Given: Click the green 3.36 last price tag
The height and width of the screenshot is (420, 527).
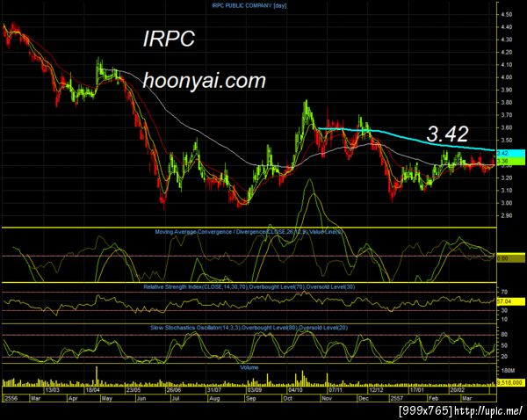Looking at the screenshot, I should tap(510, 161).
